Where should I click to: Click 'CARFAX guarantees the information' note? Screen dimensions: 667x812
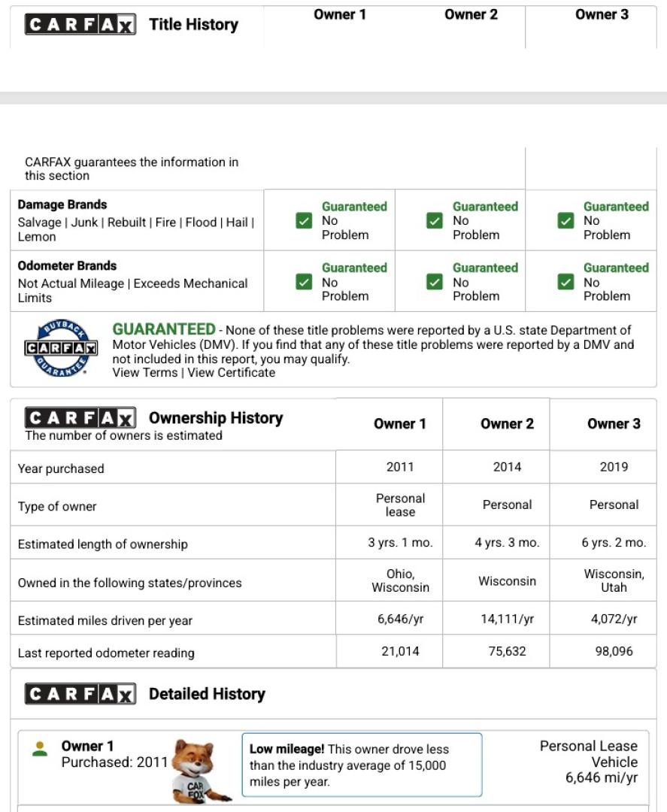click(132, 169)
